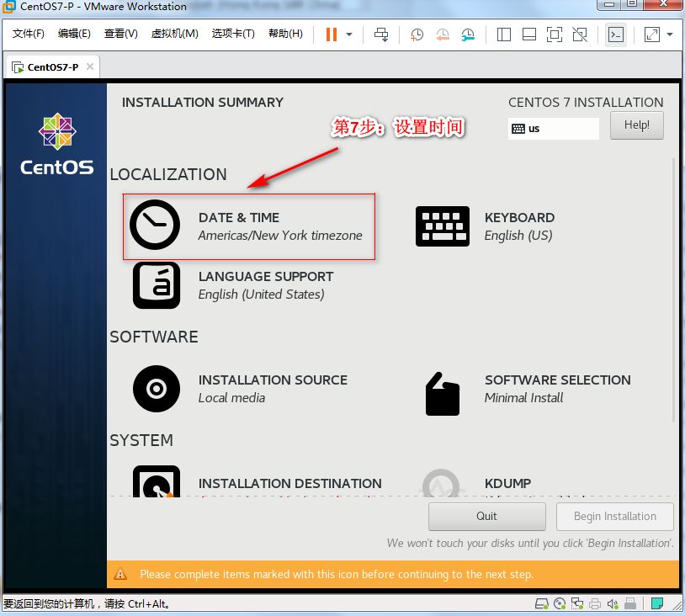Click the Begin Installation button
The image size is (685, 616).
pyautogui.click(x=614, y=516)
